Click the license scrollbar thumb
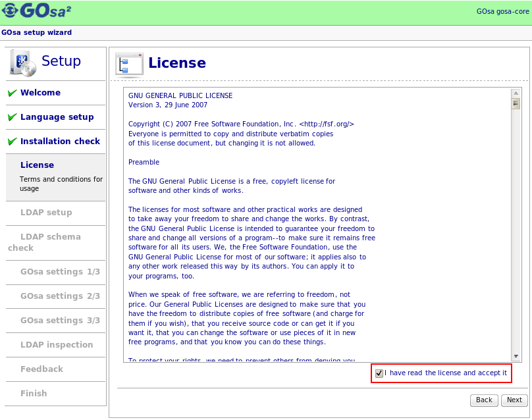This screenshot has width=532, height=420. point(516,104)
